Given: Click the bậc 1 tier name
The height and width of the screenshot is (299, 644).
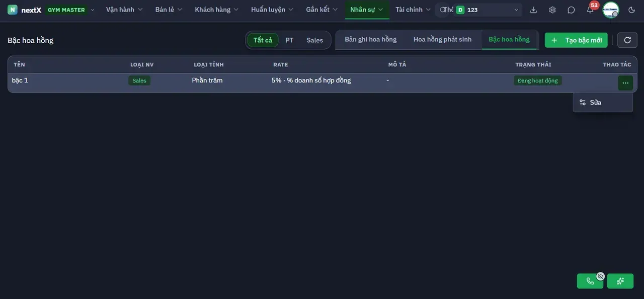Looking at the screenshot, I should (x=20, y=80).
